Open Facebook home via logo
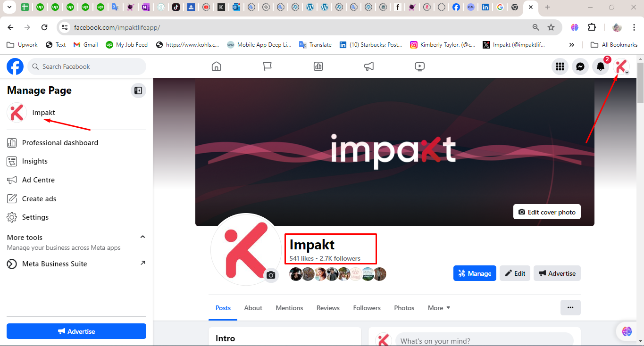Image resolution: width=644 pixels, height=346 pixels. [15, 66]
